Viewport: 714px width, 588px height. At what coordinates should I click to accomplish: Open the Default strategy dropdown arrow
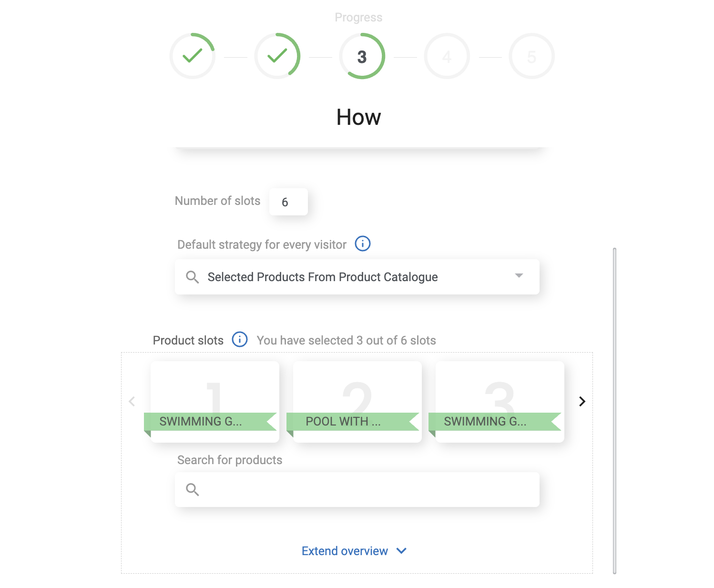(x=519, y=276)
